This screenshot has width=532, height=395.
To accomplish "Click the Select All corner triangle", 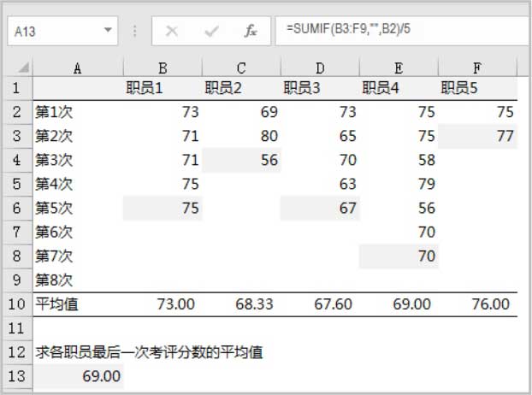I will [23, 68].
